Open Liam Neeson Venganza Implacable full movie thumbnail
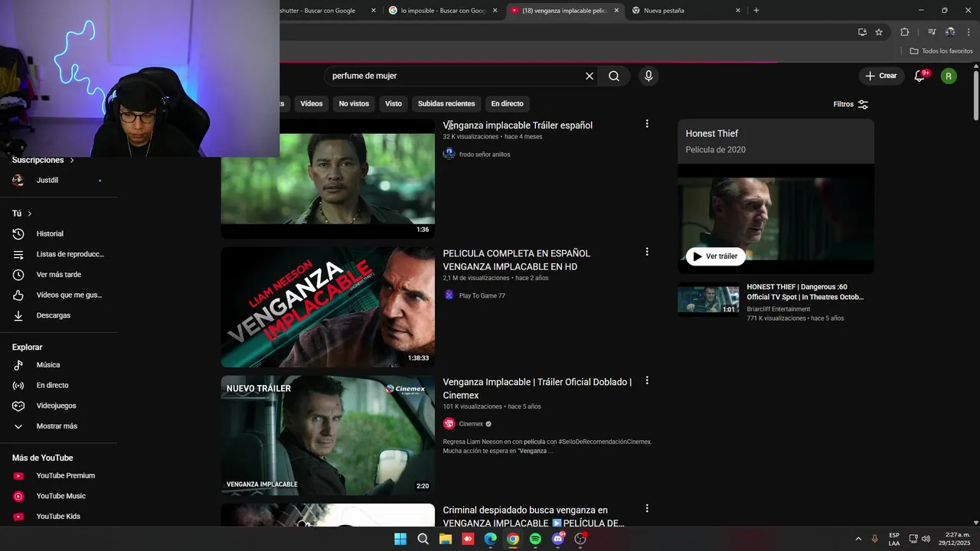 click(328, 307)
